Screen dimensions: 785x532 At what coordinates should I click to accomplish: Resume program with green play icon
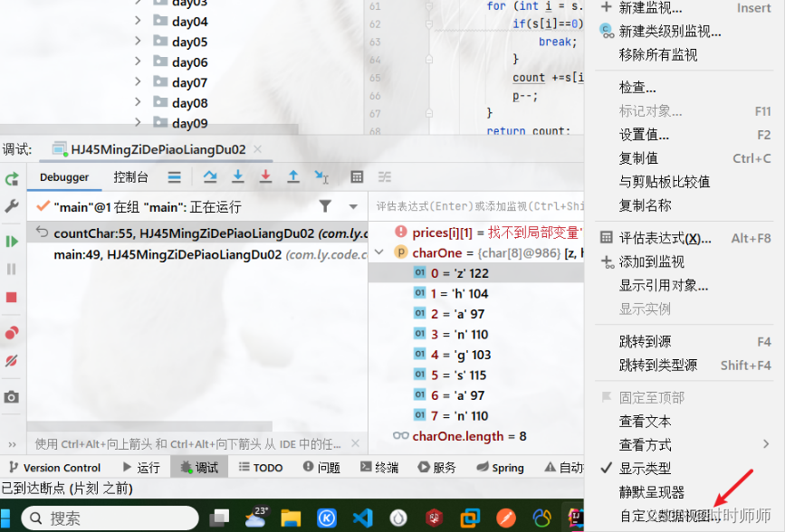12,242
